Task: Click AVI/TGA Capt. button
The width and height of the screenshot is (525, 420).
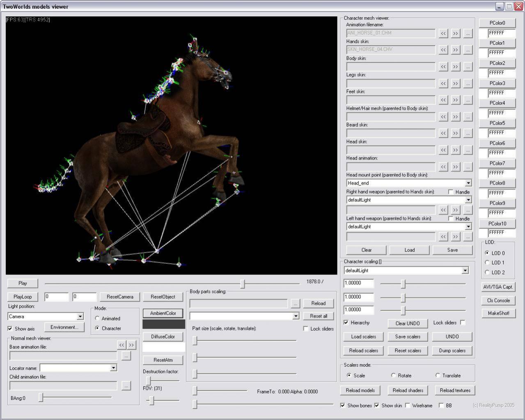Action: coord(499,287)
